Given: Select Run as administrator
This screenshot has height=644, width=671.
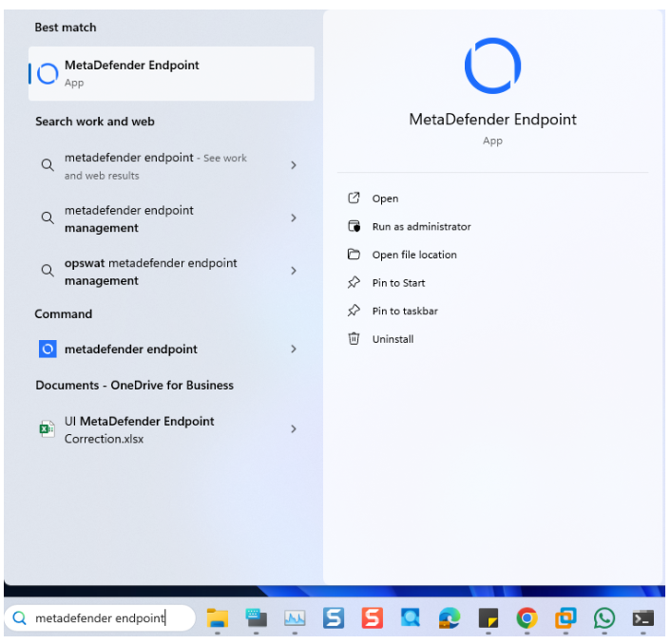Looking at the screenshot, I should pyautogui.click(x=421, y=227).
